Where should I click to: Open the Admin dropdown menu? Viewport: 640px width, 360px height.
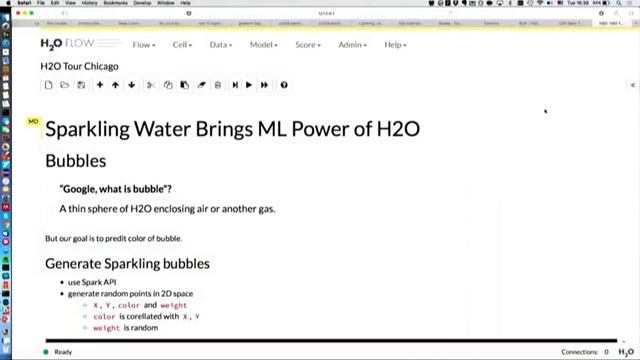pyautogui.click(x=352, y=45)
